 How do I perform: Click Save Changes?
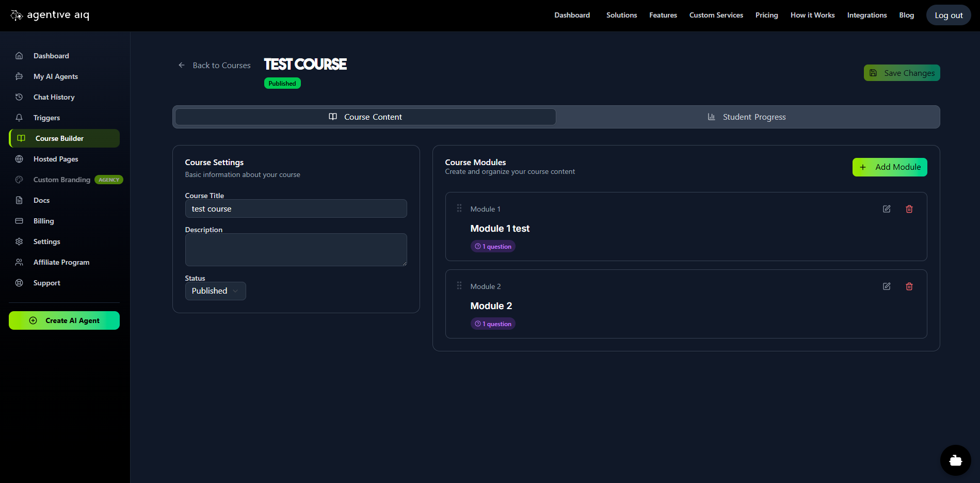click(902, 73)
